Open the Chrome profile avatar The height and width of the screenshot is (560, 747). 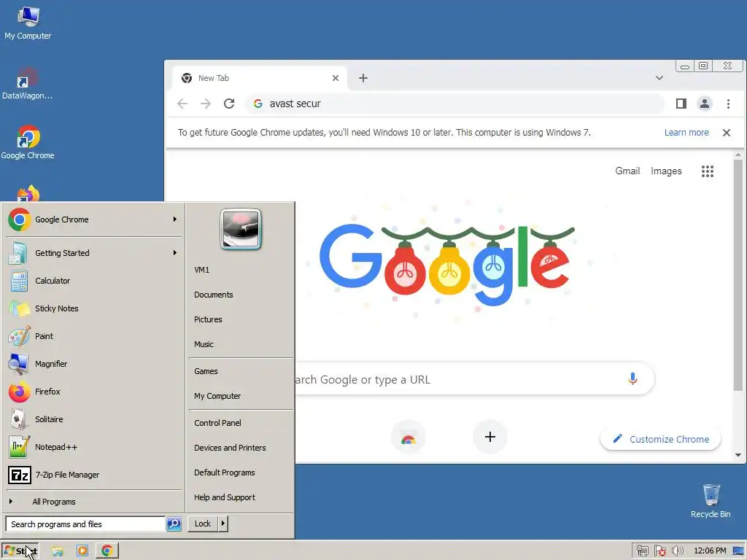pos(705,104)
